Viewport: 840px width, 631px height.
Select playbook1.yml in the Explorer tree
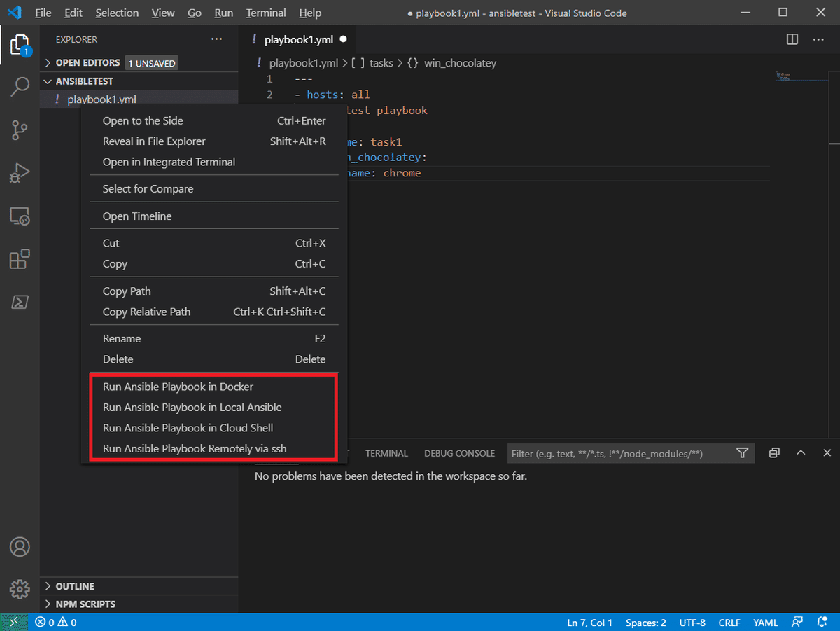pos(139,99)
